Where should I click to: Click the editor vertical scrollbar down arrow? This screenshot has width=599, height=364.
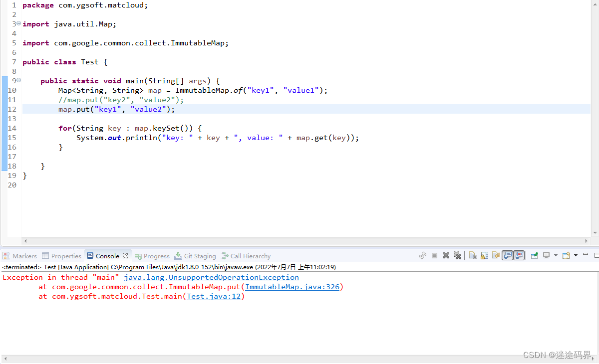tap(595, 233)
